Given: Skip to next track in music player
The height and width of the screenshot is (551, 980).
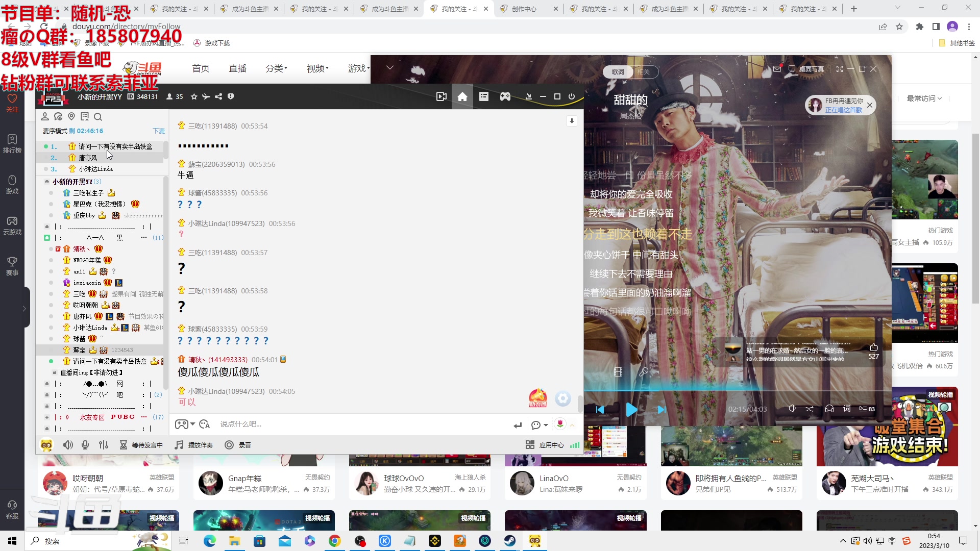Looking at the screenshot, I should [661, 409].
